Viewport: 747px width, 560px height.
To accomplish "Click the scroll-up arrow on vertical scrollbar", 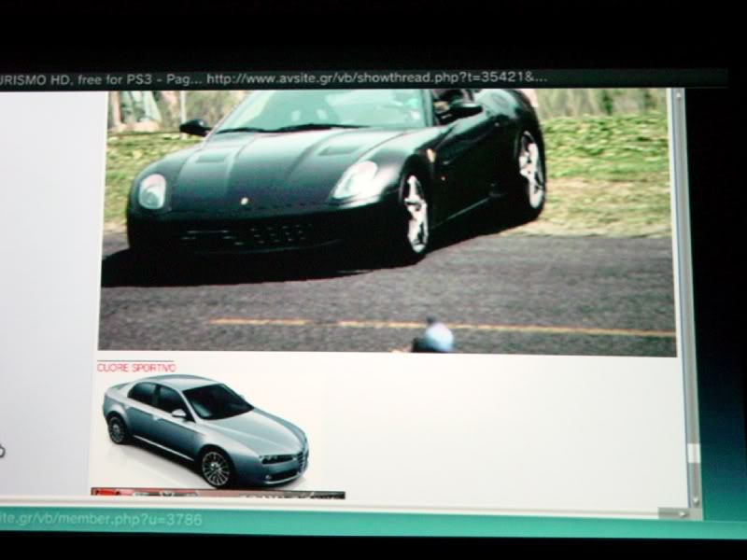I will point(680,94).
